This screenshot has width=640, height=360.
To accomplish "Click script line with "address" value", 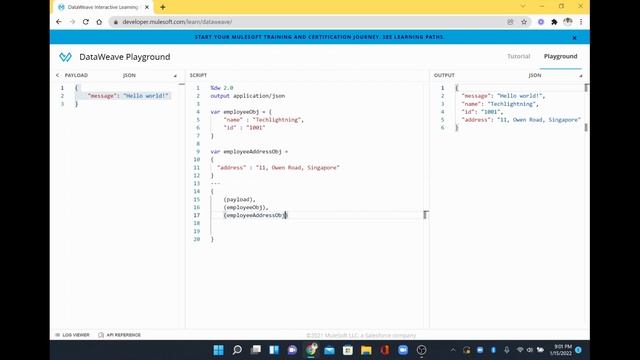I will 278,167.
